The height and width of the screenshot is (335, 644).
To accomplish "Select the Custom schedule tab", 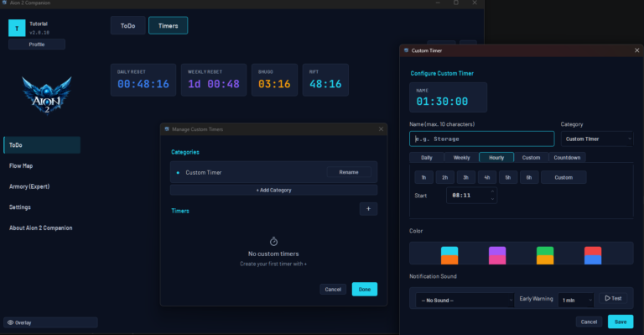I will (x=531, y=158).
